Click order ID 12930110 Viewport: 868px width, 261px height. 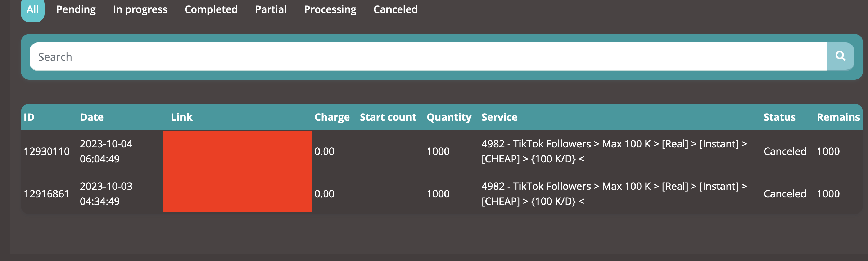tap(47, 151)
